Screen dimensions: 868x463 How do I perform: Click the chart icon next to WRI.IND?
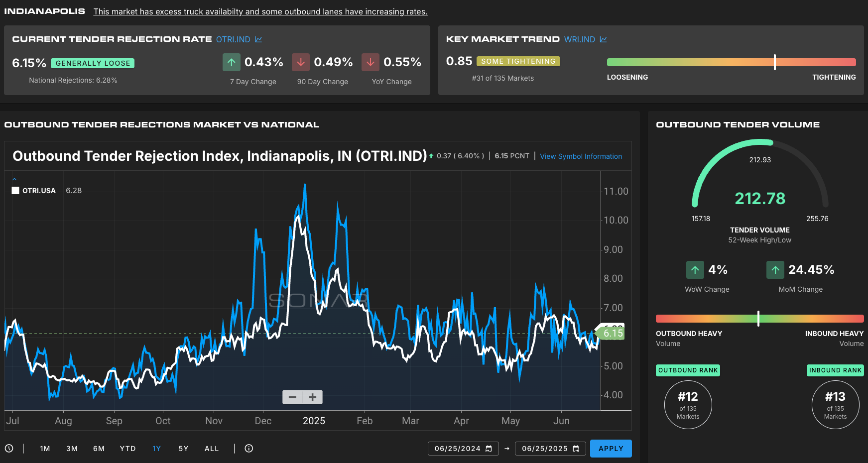(603, 39)
